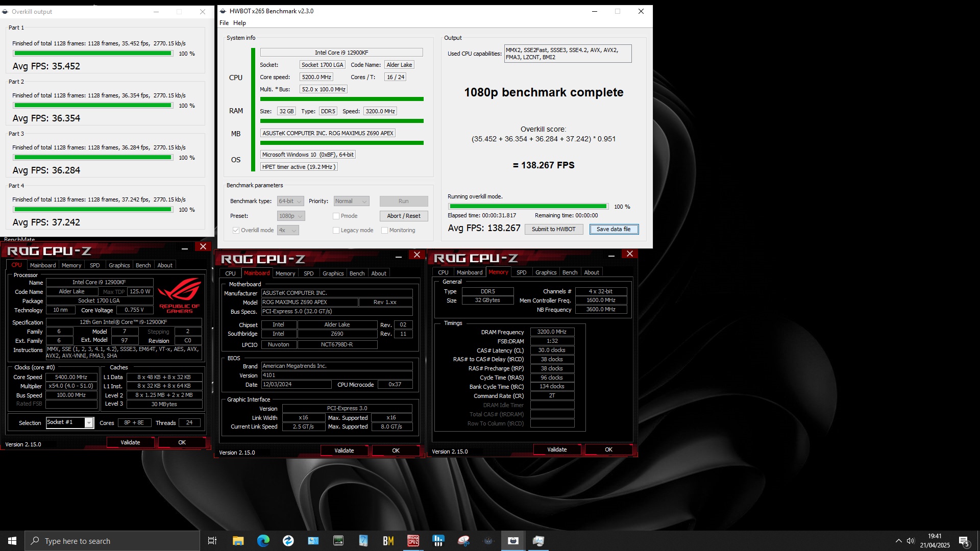Click the Type here to search box
This screenshot has width=980, height=551.
(112, 541)
